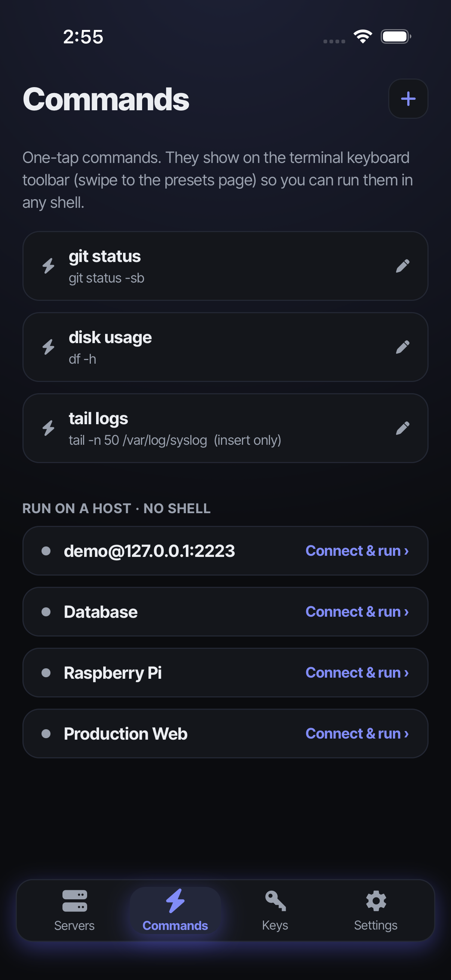Connect & run on Production Web
This screenshot has width=451, height=980.
tap(357, 733)
